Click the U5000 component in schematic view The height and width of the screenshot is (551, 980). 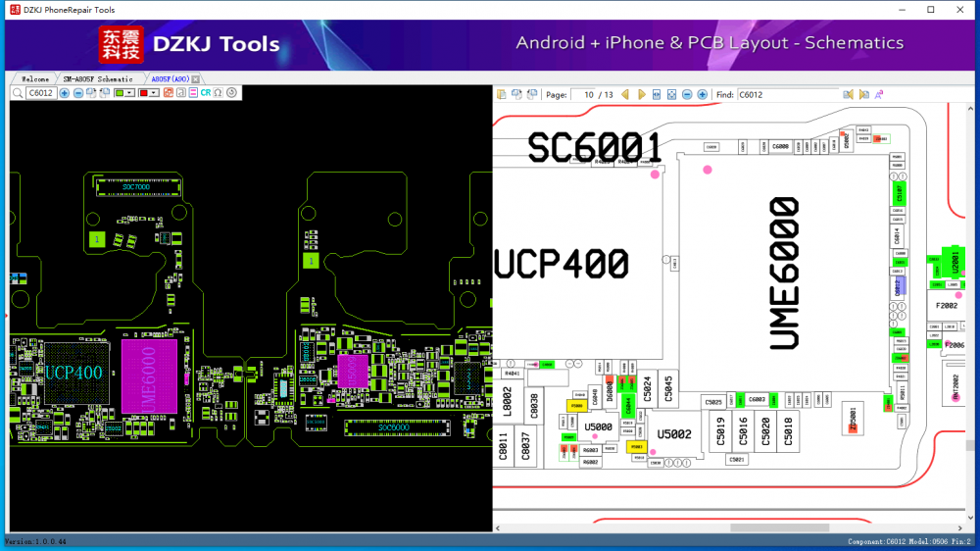click(598, 427)
